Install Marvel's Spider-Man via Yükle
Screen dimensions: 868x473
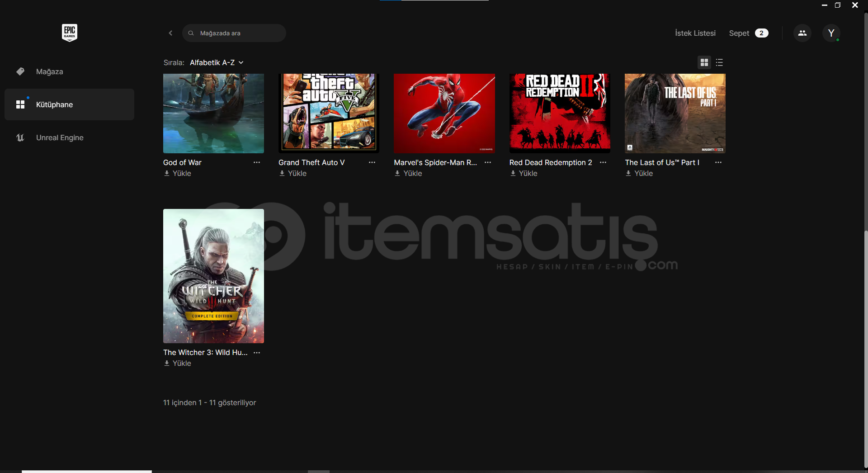click(408, 173)
